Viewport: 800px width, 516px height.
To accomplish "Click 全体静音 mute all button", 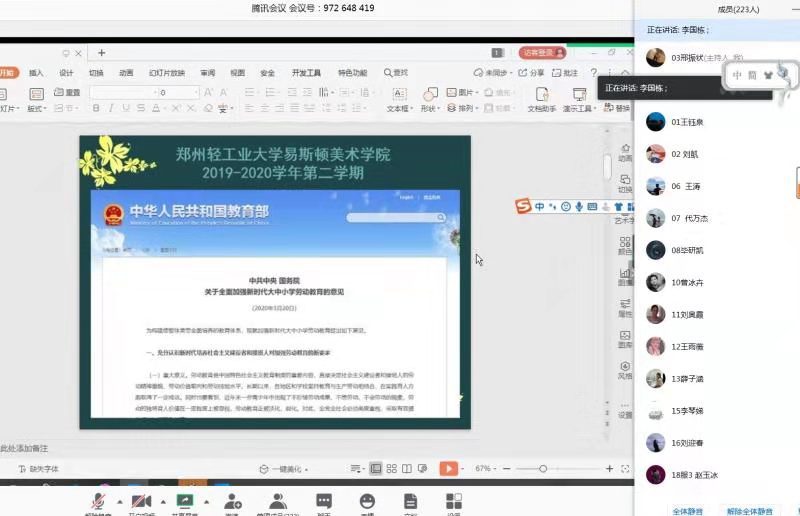I will (687, 510).
